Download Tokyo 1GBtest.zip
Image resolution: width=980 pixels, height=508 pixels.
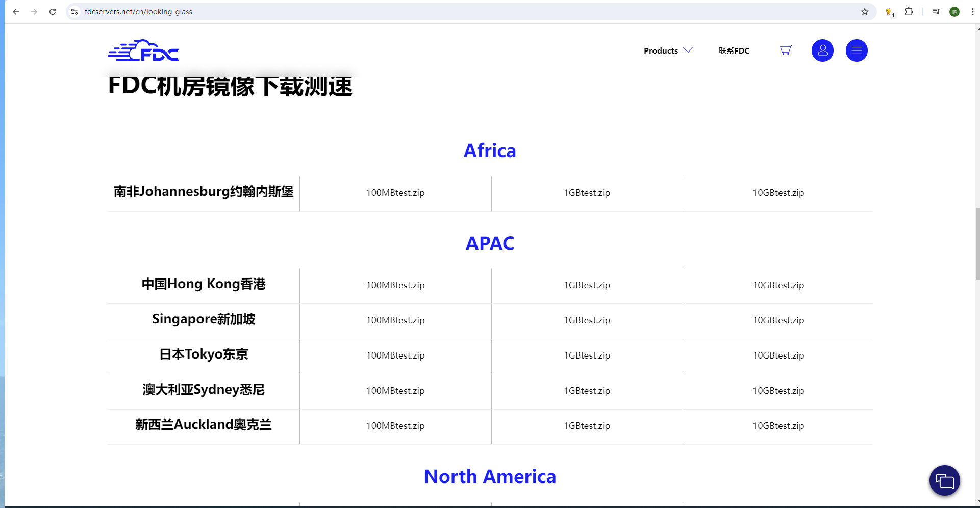coord(587,355)
